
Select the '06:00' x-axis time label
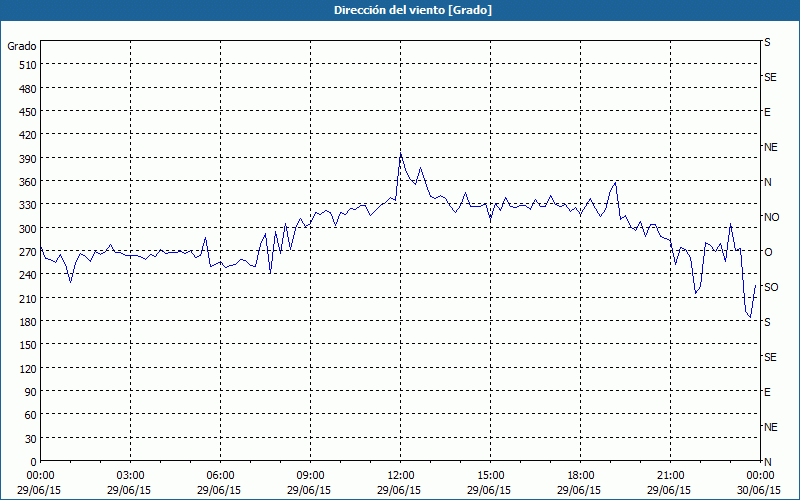220,476
